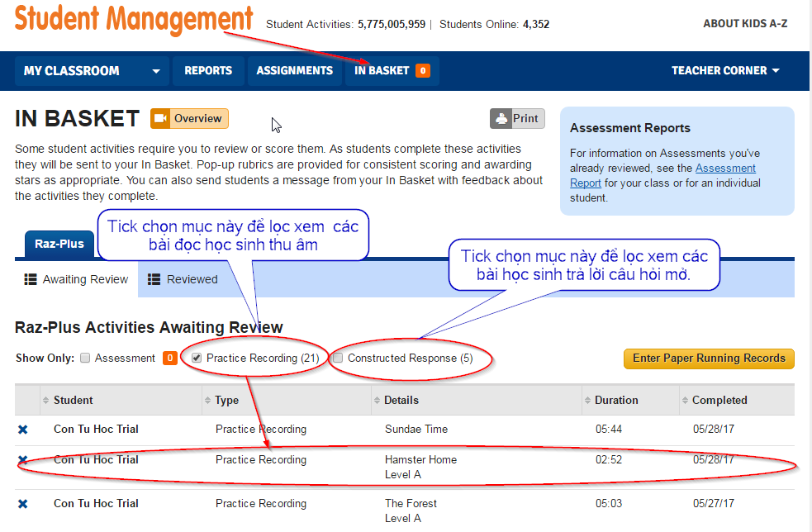The image size is (812, 532).
Task: Click the Show Only label
Action: pyautogui.click(x=45, y=358)
